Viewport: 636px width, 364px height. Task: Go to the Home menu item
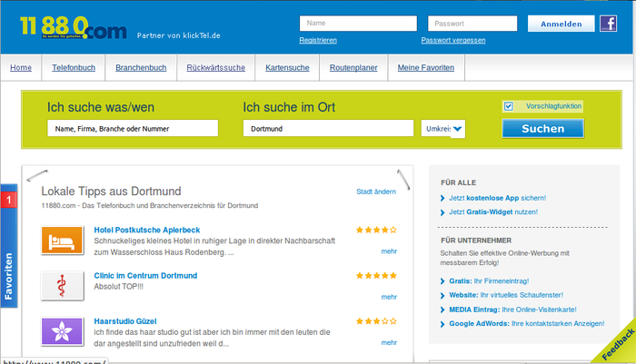coord(21,68)
